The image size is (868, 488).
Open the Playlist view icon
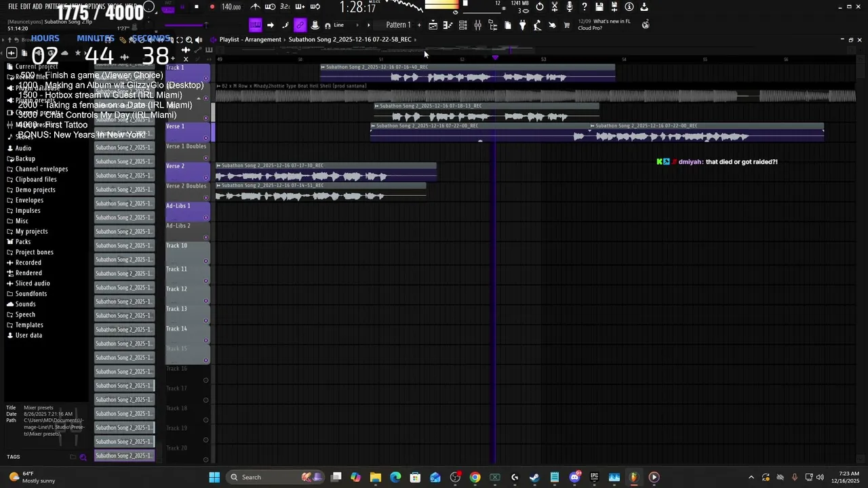click(433, 25)
